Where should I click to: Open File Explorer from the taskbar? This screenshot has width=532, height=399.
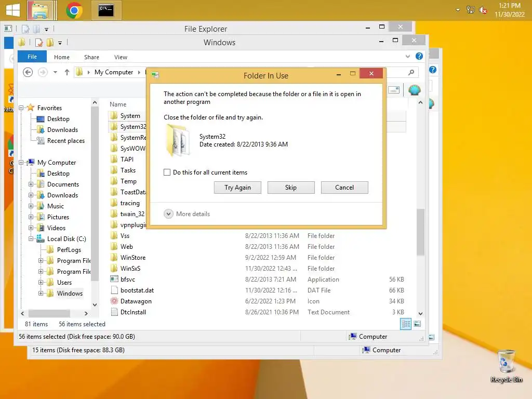click(x=41, y=10)
